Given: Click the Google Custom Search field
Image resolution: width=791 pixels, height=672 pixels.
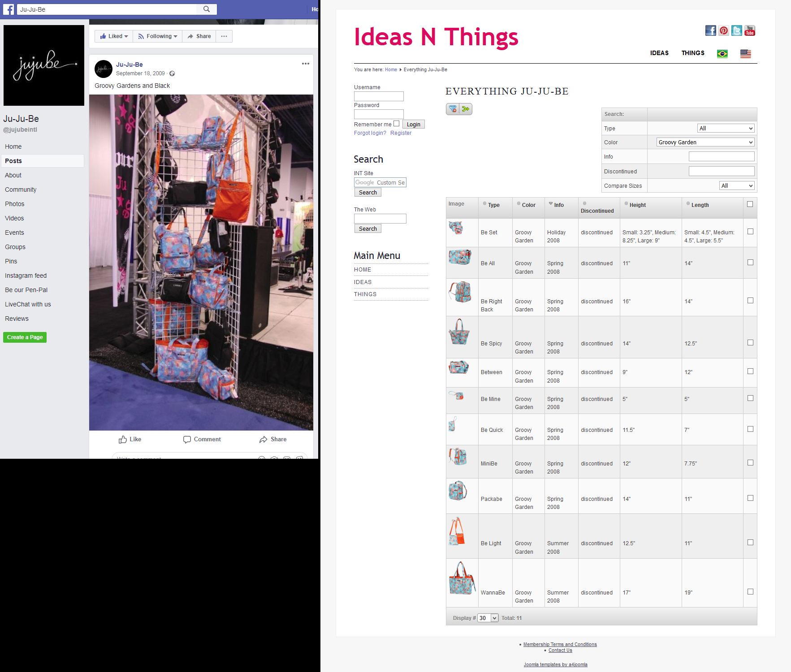Looking at the screenshot, I should pos(380,182).
